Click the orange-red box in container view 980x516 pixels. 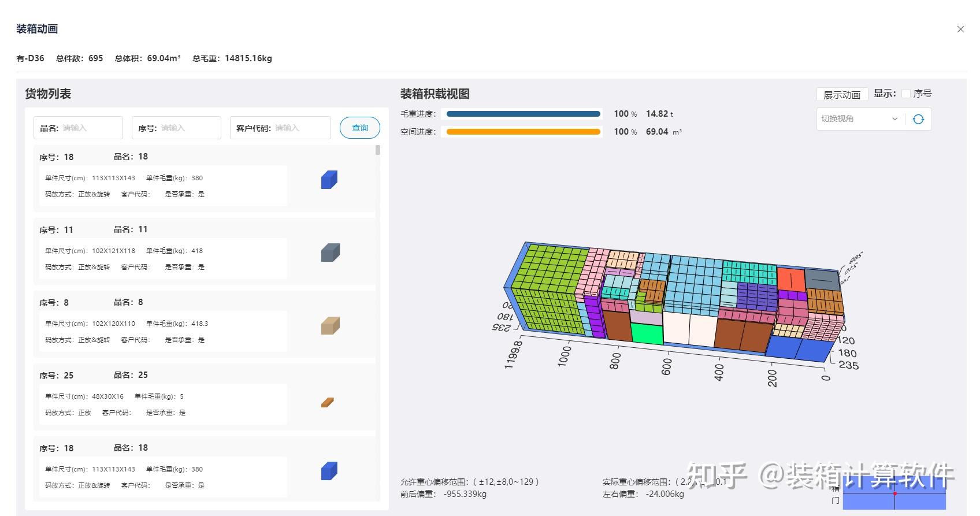(791, 279)
